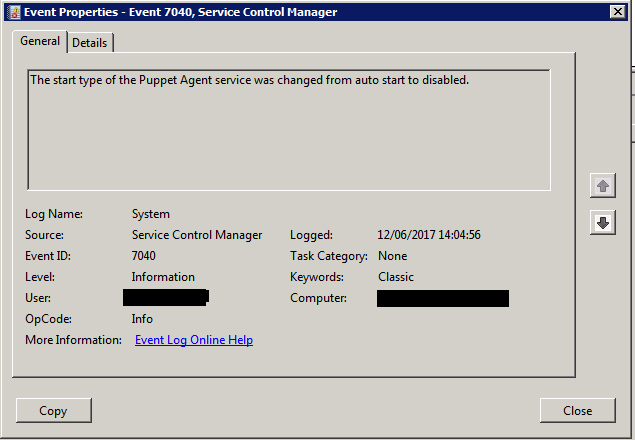
Task: Click the Level value "Information"
Action: click(x=163, y=277)
